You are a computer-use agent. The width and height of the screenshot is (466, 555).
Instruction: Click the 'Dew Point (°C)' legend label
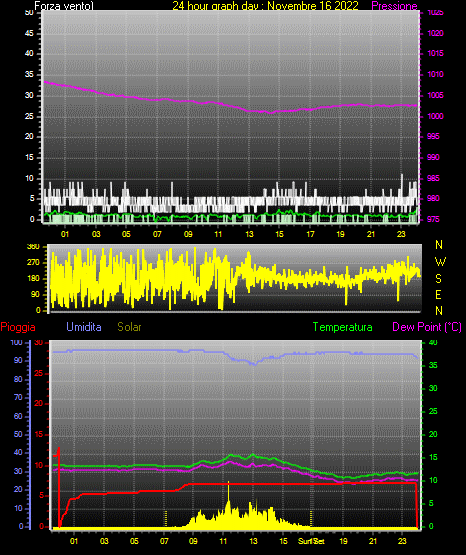click(x=427, y=327)
